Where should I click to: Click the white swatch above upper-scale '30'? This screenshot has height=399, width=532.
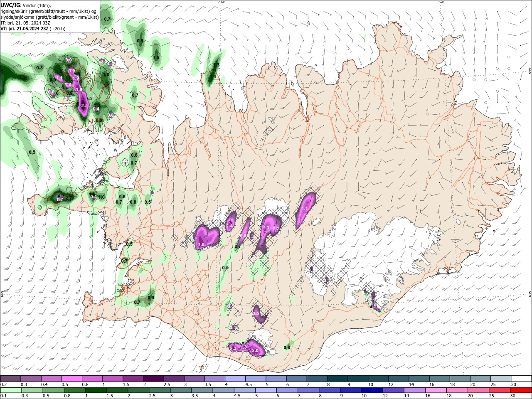pos(522,379)
